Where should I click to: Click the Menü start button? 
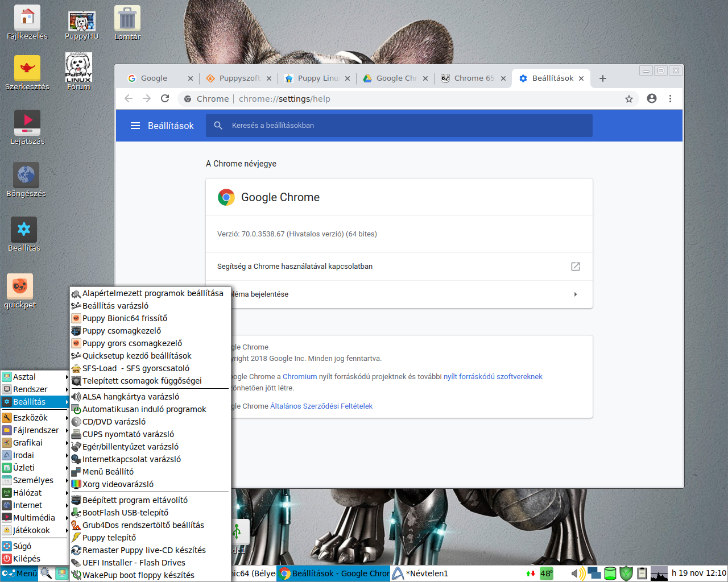tap(19, 573)
